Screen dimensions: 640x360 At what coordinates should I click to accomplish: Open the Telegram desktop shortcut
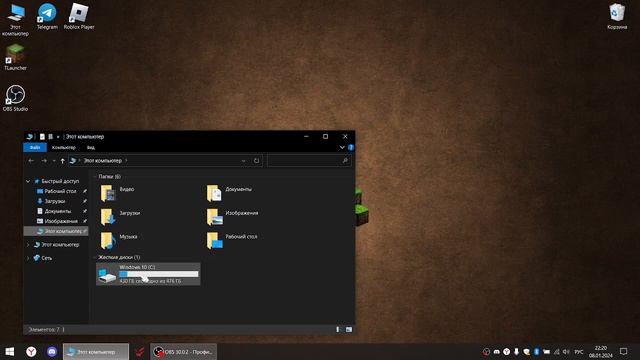click(x=47, y=16)
